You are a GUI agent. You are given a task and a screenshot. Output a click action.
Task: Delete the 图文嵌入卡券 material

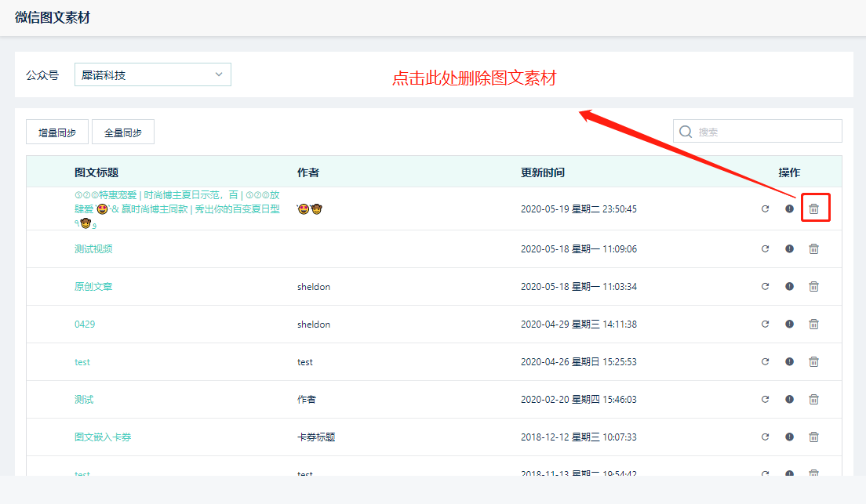pyautogui.click(x=813, y=437)
